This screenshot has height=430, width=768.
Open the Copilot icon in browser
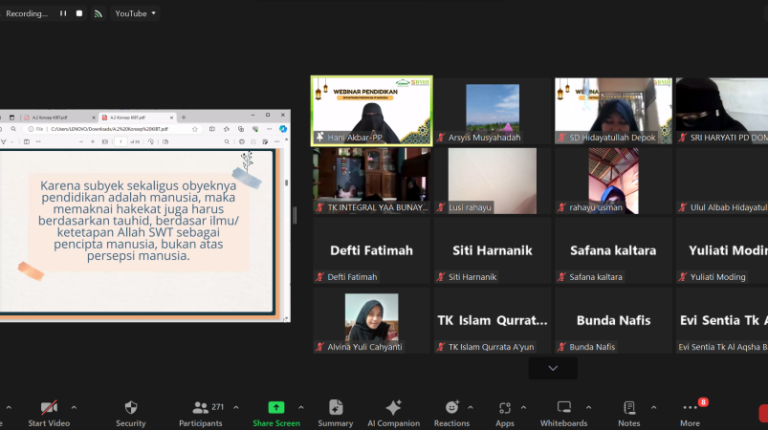click(283, 129)
